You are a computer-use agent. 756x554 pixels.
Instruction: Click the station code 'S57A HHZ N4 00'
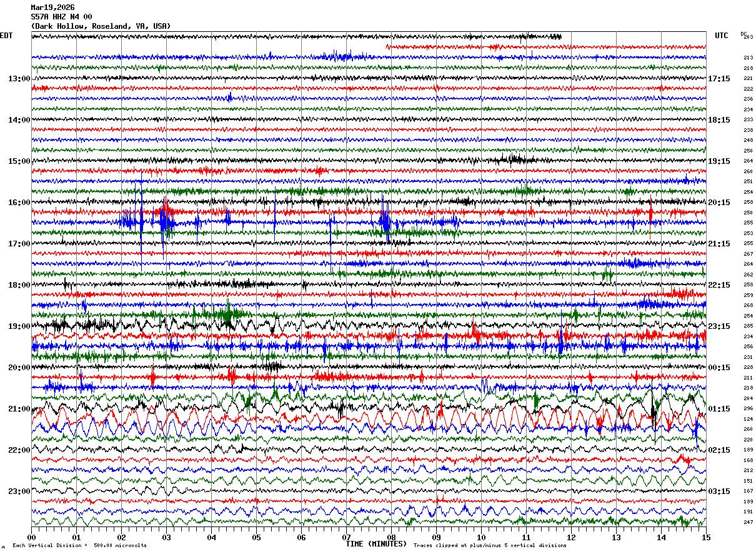(61, 17)
